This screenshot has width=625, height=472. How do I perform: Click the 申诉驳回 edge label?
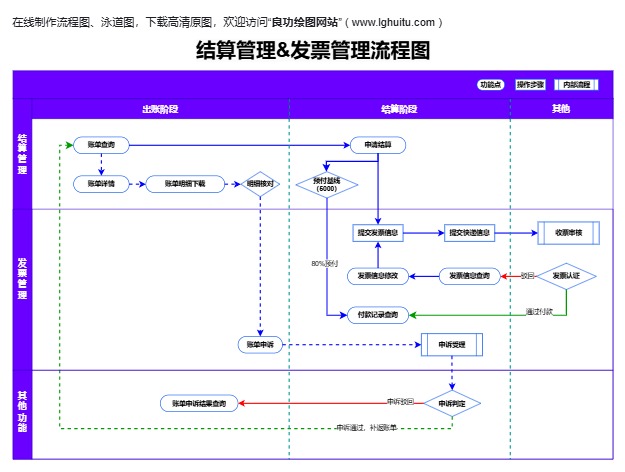point(401,401)
